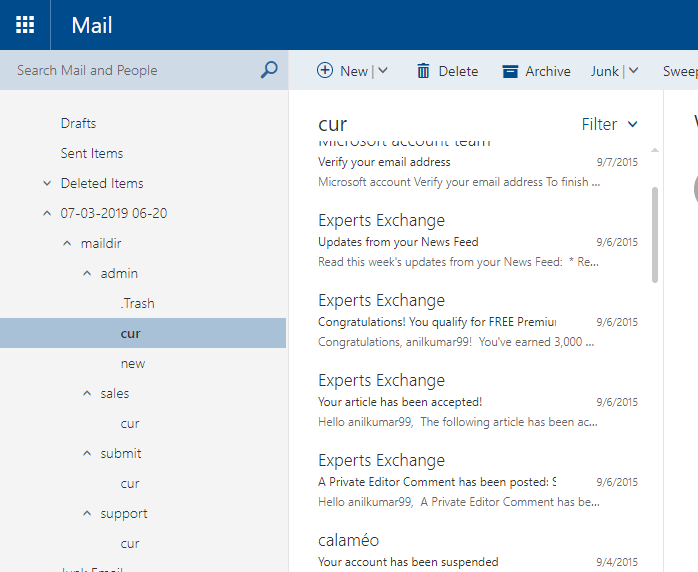Click the New plus circle icon
This screenshot has width=698, height=572.
[x=325, y=70]
